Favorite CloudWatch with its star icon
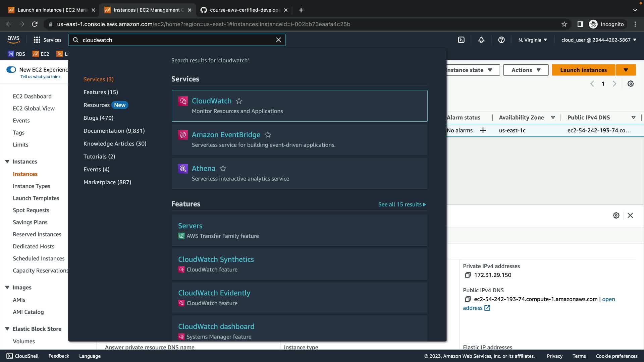This screenshot has width=644, height=362. [x=239, y=101]
